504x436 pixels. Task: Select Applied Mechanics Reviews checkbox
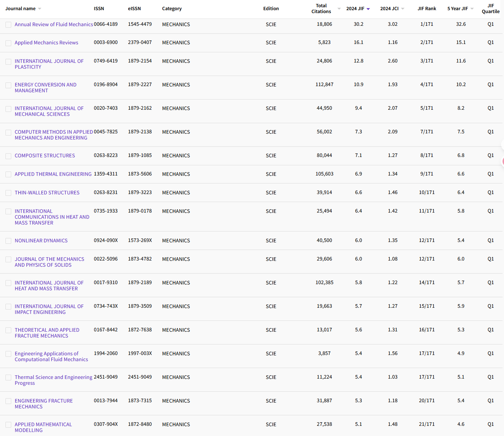8,43
